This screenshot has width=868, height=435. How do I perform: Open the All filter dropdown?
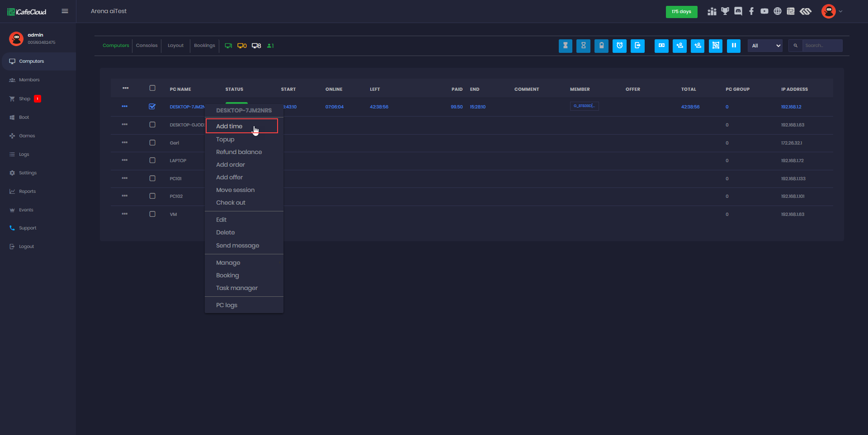tap(765, 46)
